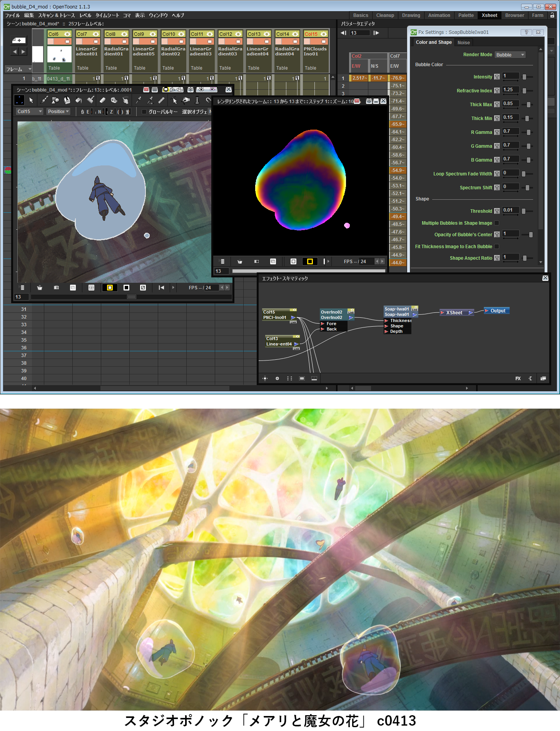
Task: Click the help button in Fx Settings title bar
Action: 527,32
